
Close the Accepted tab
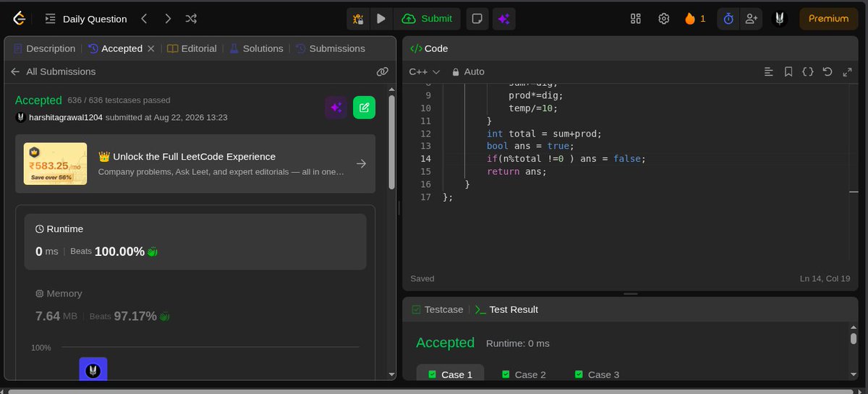pyautogui.click(x=150, y=48)
